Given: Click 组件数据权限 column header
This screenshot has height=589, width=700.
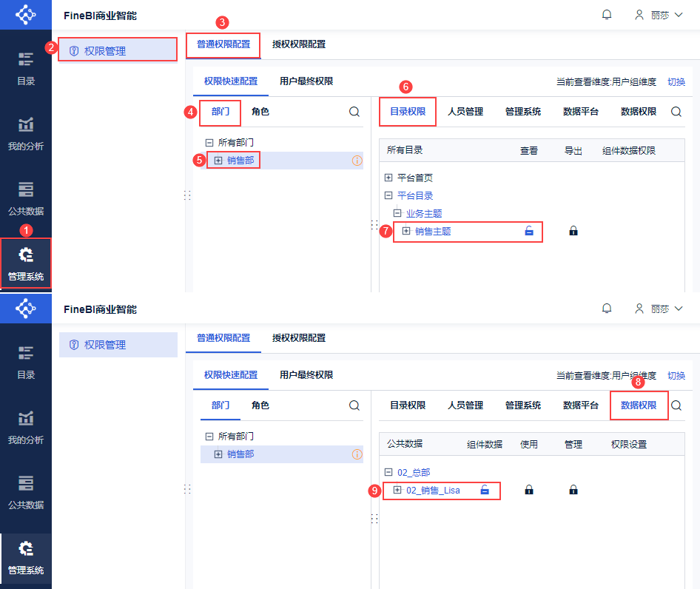Looking at the screenshot, I should (x=628, y=150).
